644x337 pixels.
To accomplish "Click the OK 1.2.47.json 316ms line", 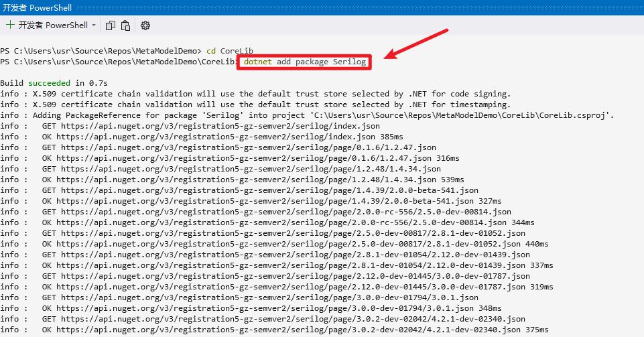I will tap(230, 157).
